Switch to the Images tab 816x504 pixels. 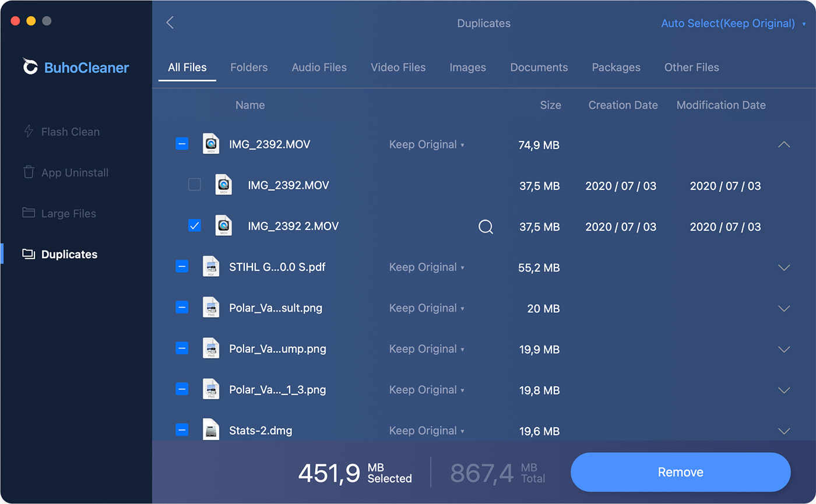[467, 67]
